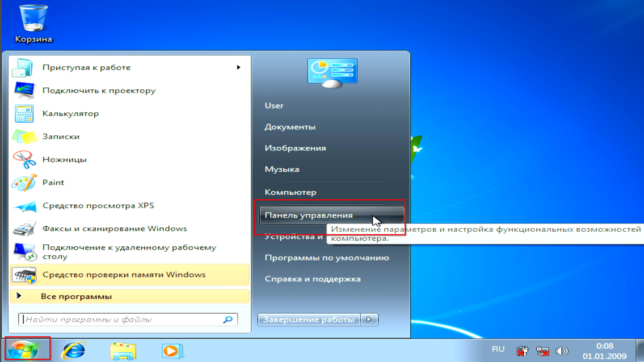Viewport: 644px width, 362px height.
Task: Click the volume speaker tray icon
Action: (x=562, y=351)
